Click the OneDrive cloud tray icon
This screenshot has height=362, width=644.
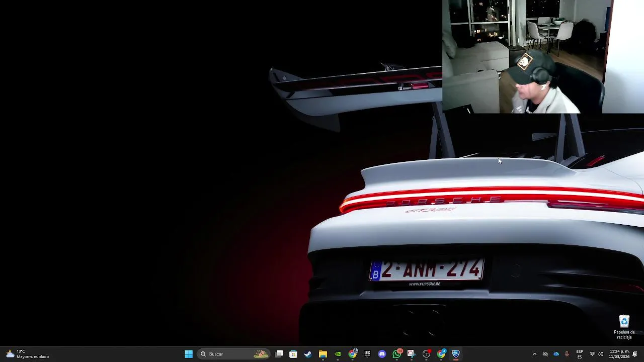click(556, 354)
